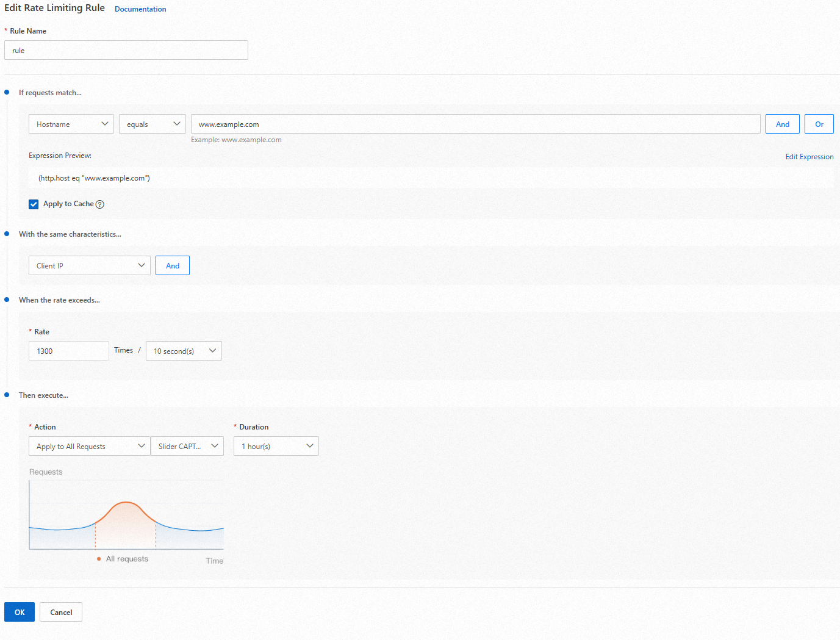Edit the Rate value of 1300

click(68, 351)
